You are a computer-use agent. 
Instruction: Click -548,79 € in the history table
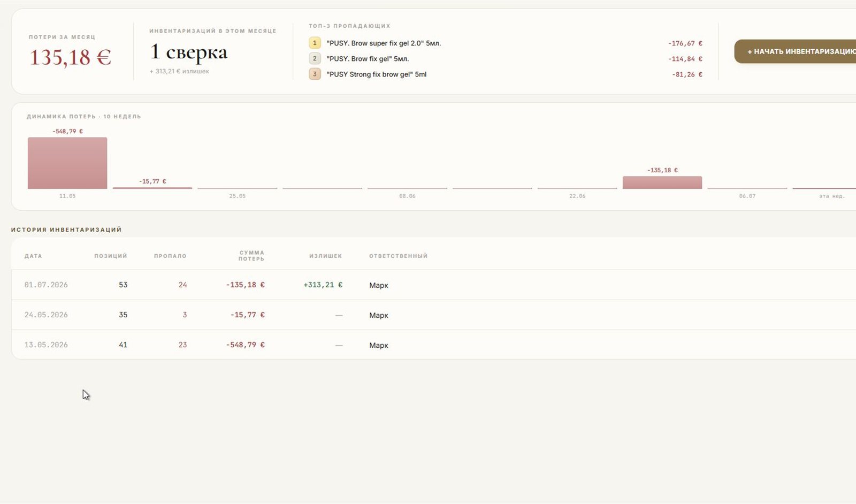click(x=246, y=345)
